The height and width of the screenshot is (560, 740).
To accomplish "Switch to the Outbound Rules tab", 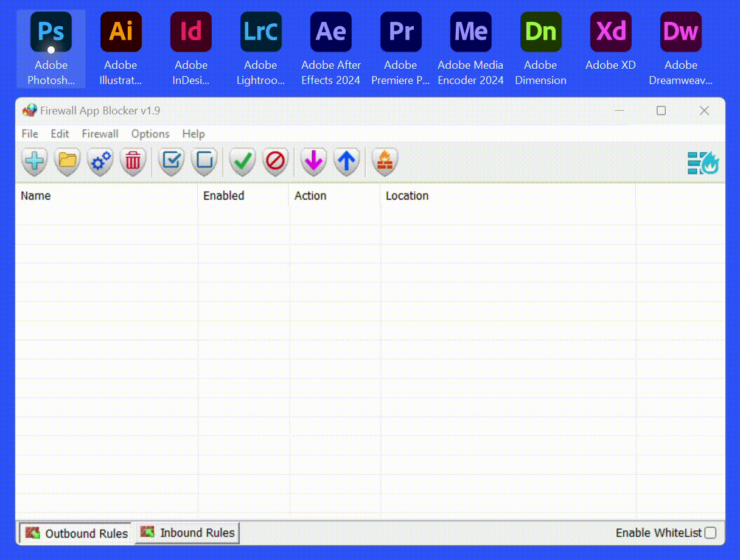I will pos(76,533).
